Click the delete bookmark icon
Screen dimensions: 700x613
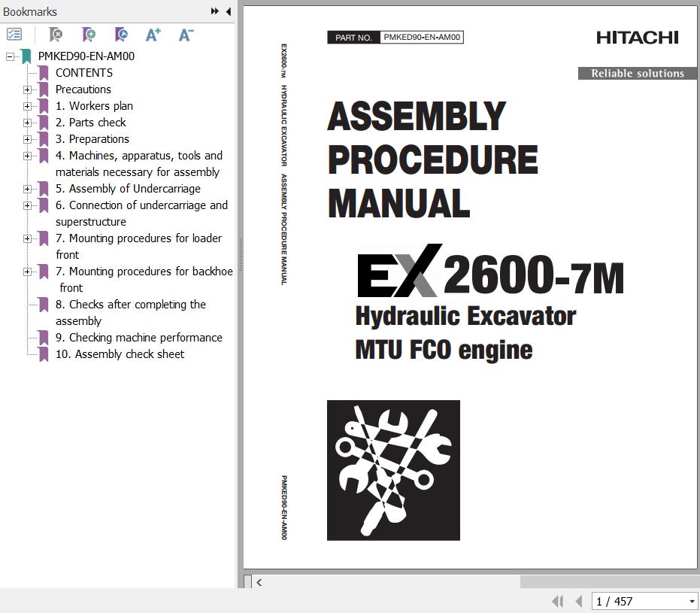click(x=56, y=35)
